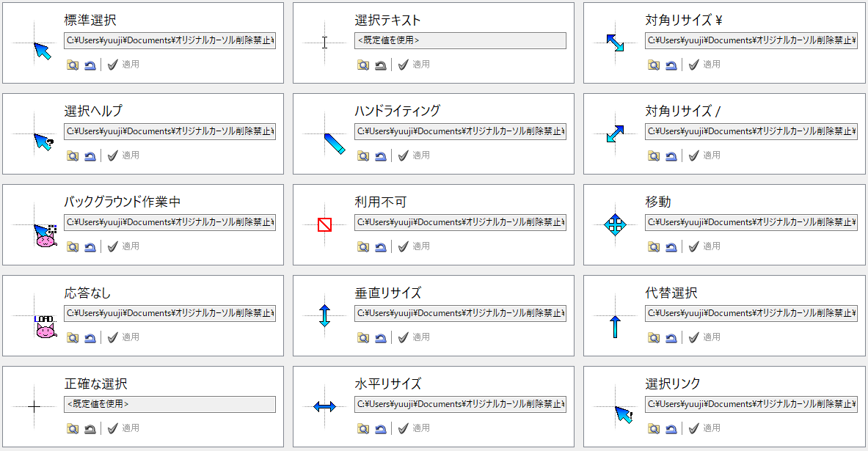Click the file path field for ハンドライティング
The image size is (868, 451).
pos(460,132)
